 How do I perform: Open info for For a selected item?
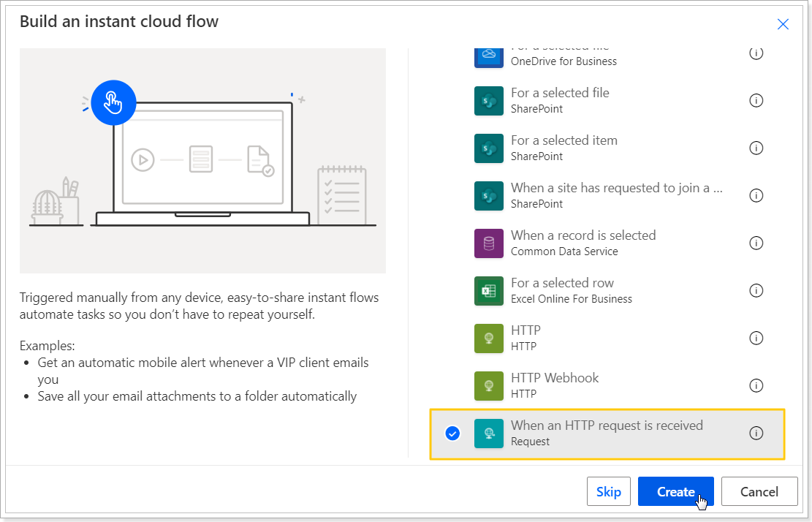point(756,148)
